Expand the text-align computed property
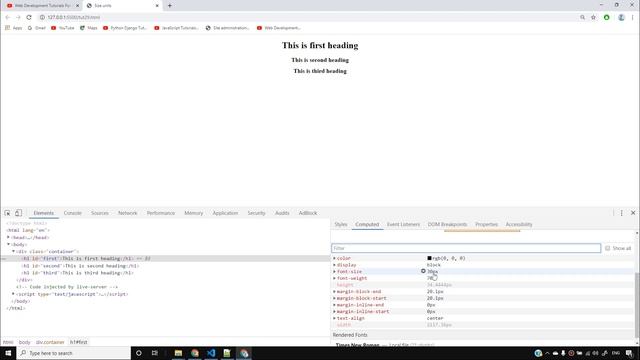Image resolution: width=640 pixels, height=360 pixels. pyautogui.click(x=334, y=318)
